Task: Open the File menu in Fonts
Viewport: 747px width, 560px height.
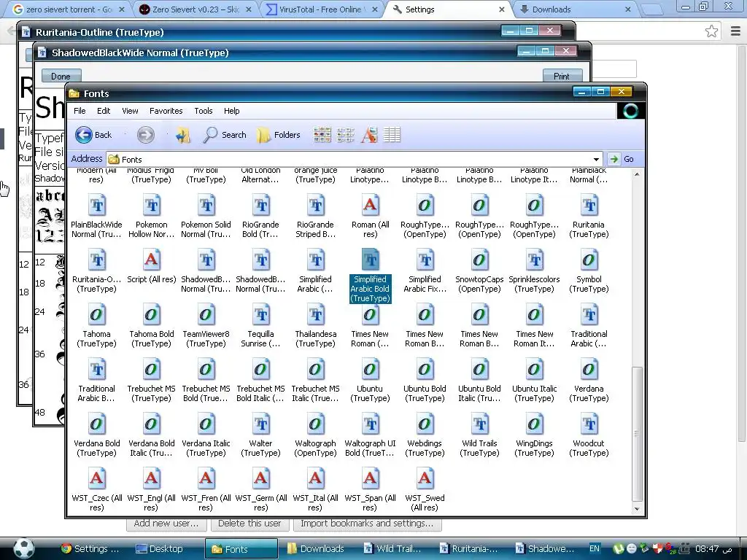Action: [80, 111]
